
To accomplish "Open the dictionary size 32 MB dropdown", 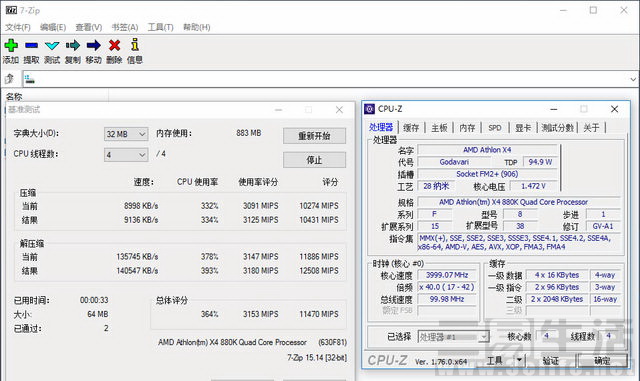I will pos(126,134).
